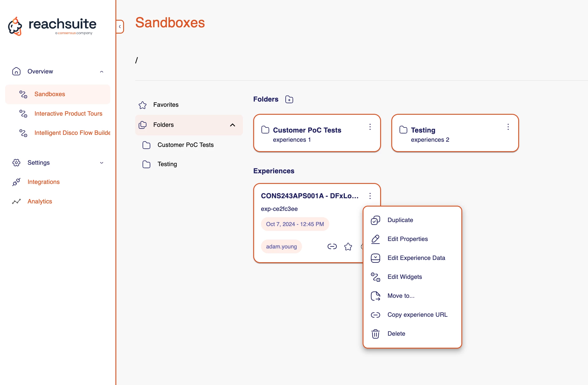588x385 pixels.
Task: Click the copy link icon on experience card
Action: coord(332,246)
